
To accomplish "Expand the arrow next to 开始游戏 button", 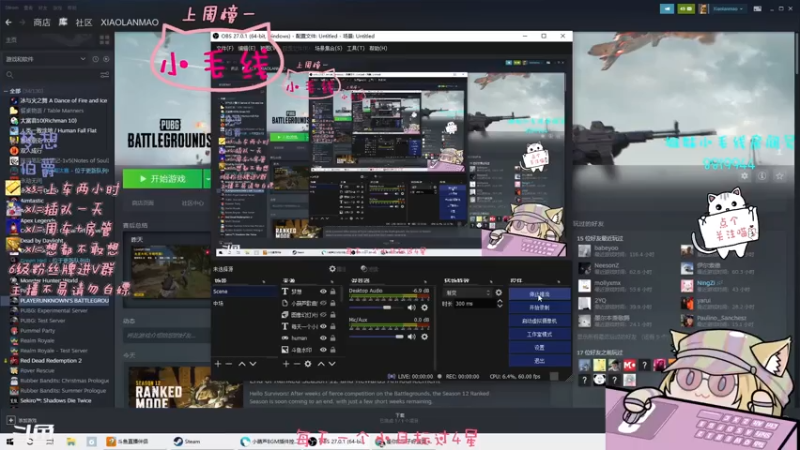I will [x=207, y=179].
